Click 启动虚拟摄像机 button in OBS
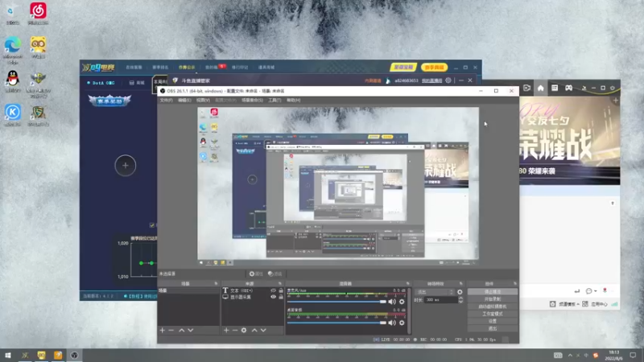 [493, 306]
